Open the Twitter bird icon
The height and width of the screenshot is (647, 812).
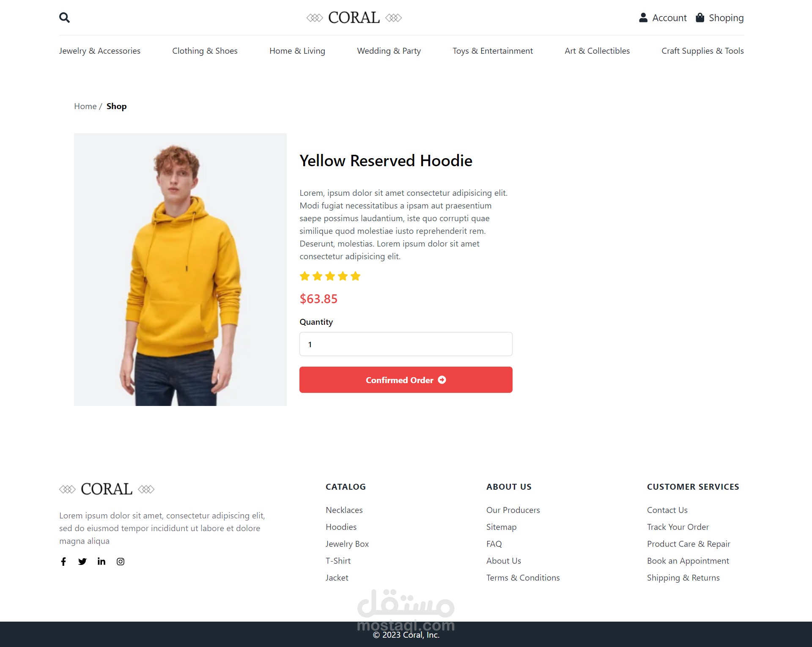coord(82,561)
